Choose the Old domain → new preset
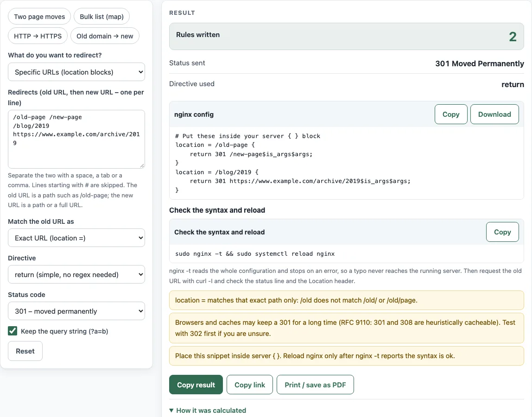 [x=105, y=36]
